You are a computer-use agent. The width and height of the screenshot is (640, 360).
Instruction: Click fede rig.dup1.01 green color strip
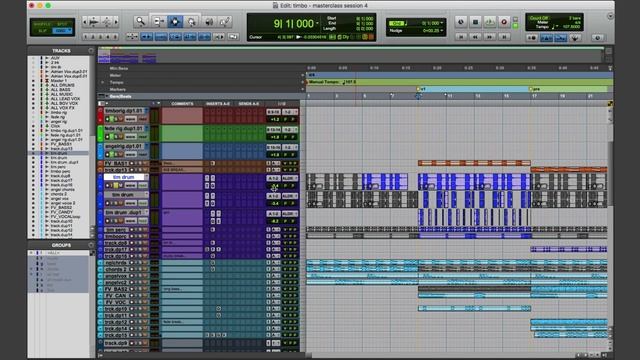[x=100, y=133]
